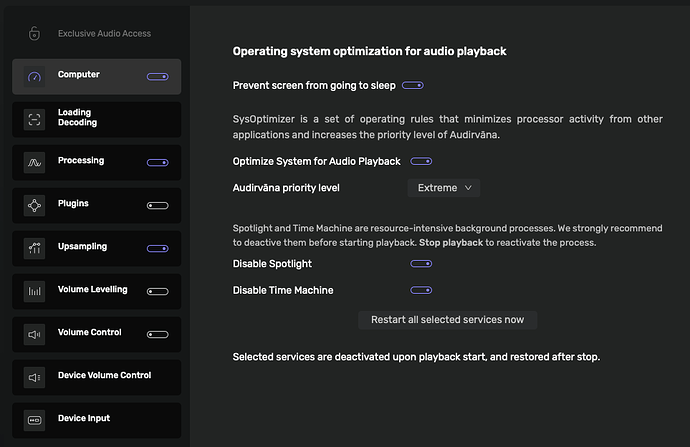Click the heading Operating system optimization for audio playback
This screenshot has height=447, width=690.
[x=370, y=51]
